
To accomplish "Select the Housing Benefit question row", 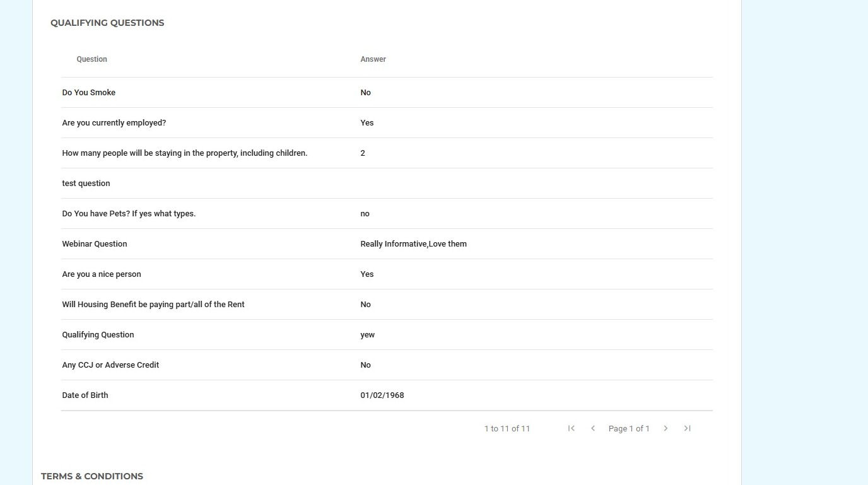I will [x=153, y=305].
